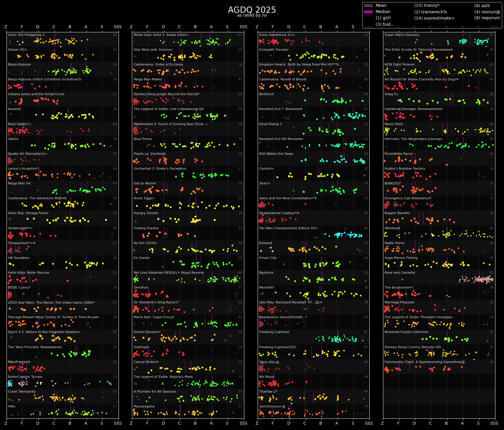Select the '(2) trainwreck%' legend entry
This screenshot has width=504, height=430.
pos(430,12)
